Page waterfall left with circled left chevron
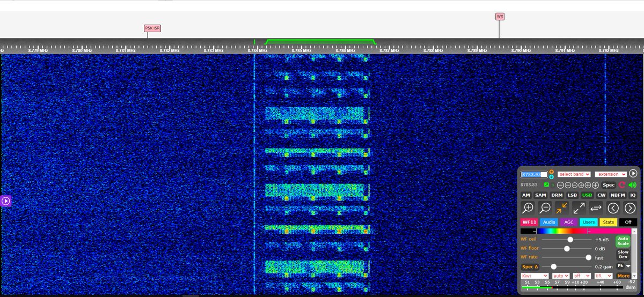This screenshot has width=644, height=297. pos(613,208)
